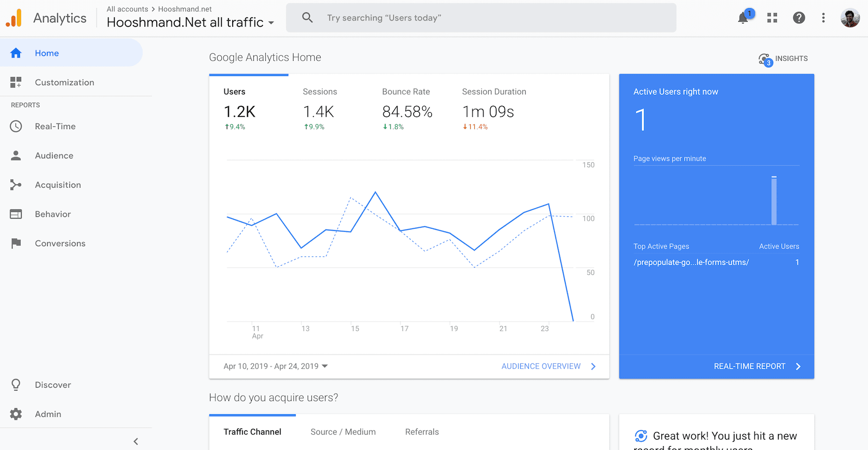This screenshot has width=868, height=450.
Task: Click the 'Google Analytics Home' heading
Action: point(265,57)
